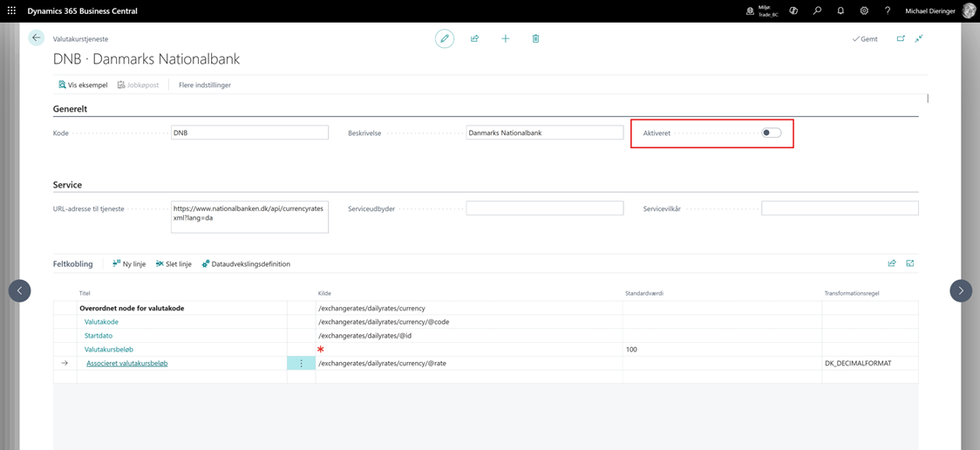Click Vis eksempel action
This screenshot has height=450, width=980.
tap(83, 85)
